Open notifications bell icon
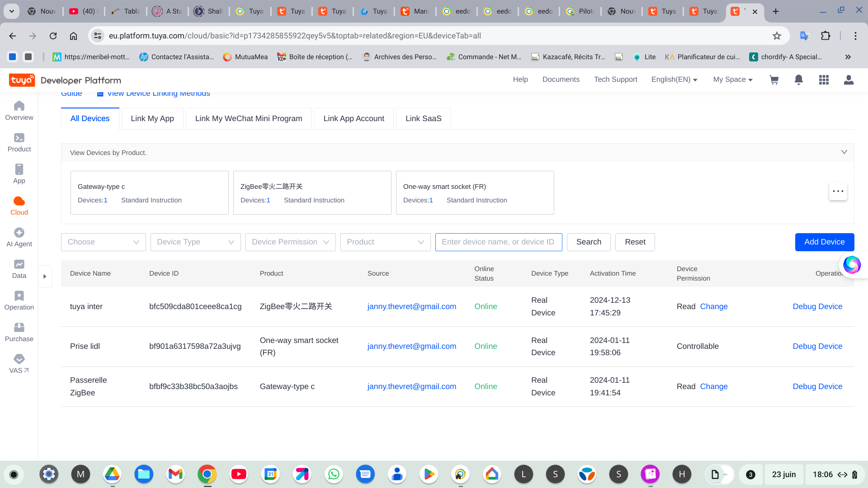868x488 pixels. coord(799,80)
